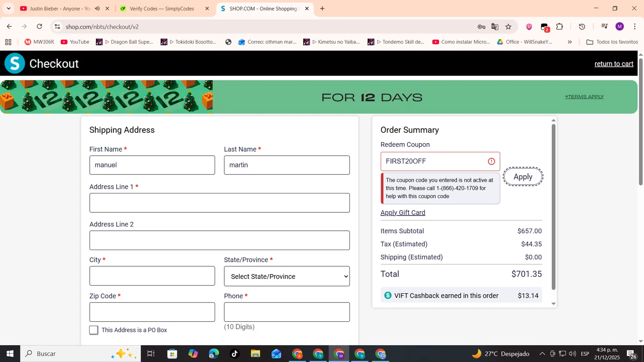Go back to previous page
This screenshot has width=644, height=362.
click(9, 27)
